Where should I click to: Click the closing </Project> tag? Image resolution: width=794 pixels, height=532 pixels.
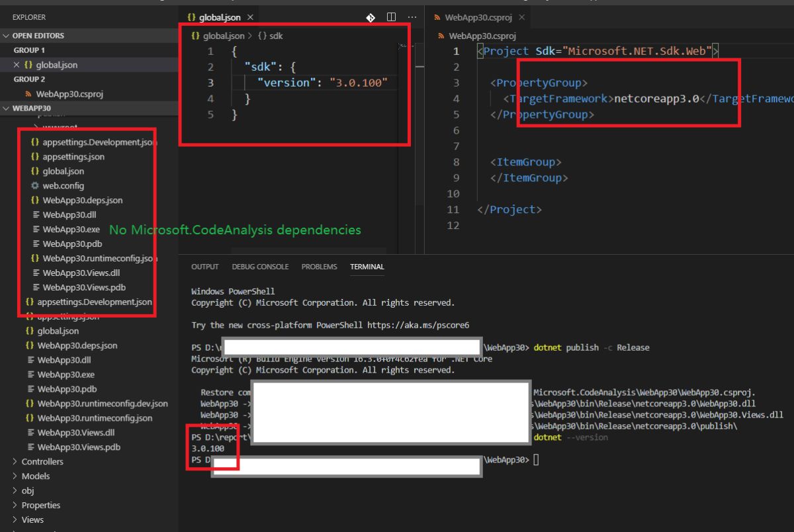coord(509,209)
